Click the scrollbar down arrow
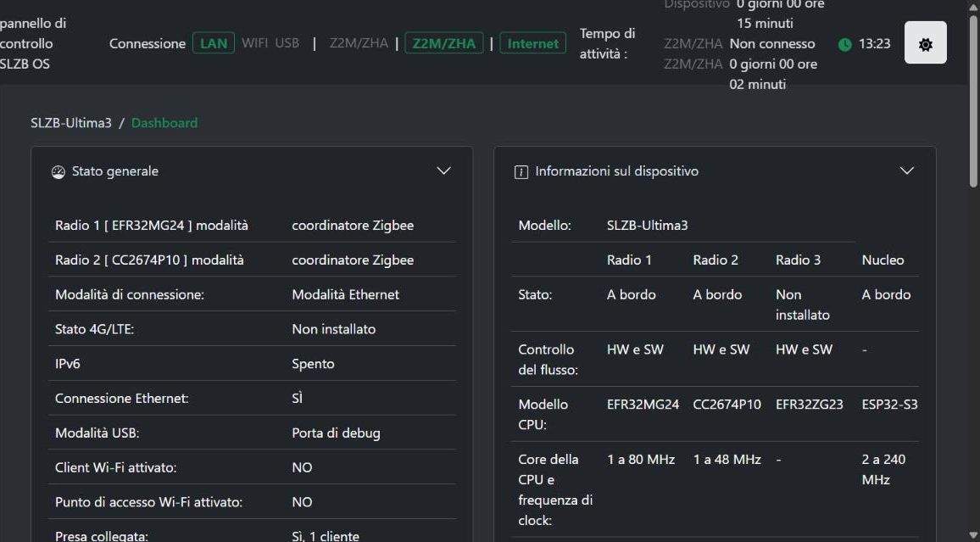 pos(973,535)
